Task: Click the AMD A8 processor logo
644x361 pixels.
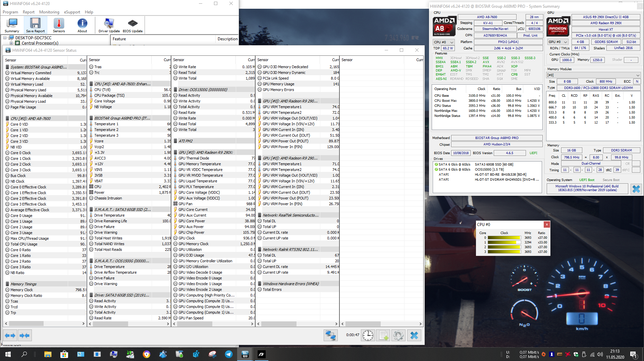Action: [x=444, y=26]
